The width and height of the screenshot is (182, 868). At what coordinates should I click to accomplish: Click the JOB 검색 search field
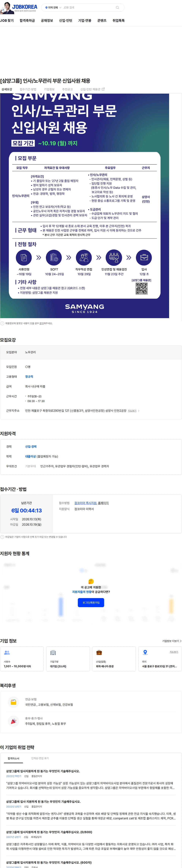88,7
